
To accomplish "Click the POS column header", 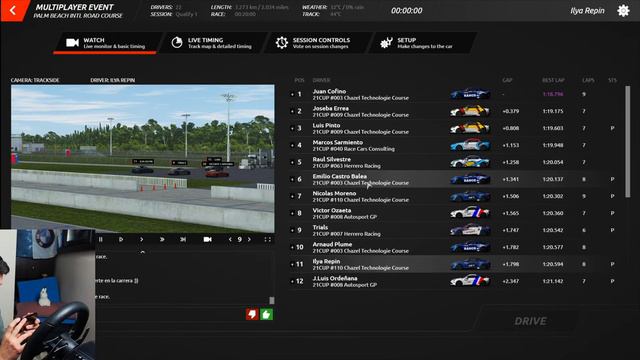I will [x=299, y=80].
